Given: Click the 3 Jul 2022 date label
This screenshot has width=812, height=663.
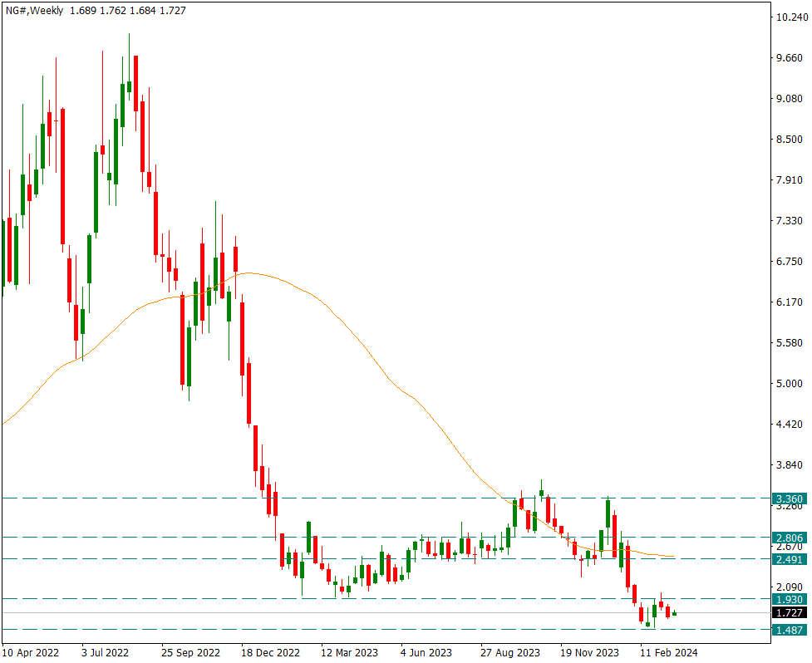Looking at the screenshot, I should coord(105,653).
